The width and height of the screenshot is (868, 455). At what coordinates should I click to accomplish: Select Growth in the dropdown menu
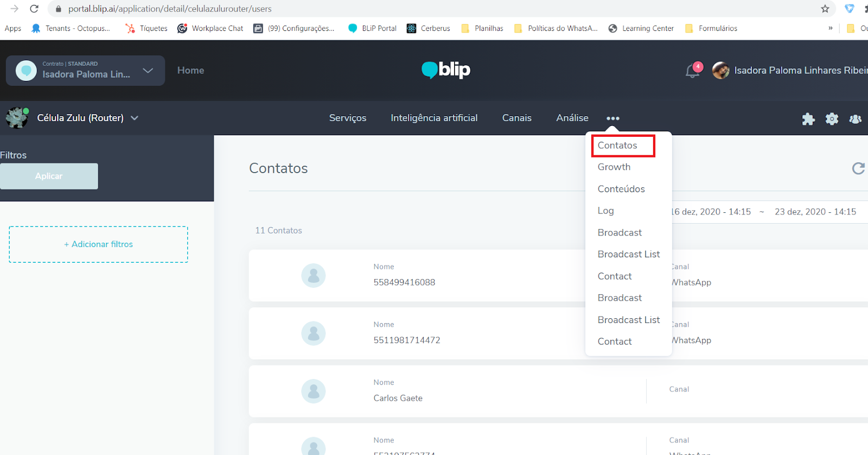click(614, 167)
